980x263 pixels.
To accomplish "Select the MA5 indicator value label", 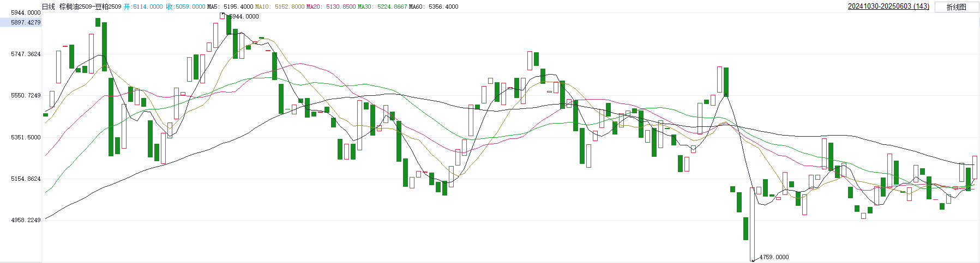I will 230,7.
